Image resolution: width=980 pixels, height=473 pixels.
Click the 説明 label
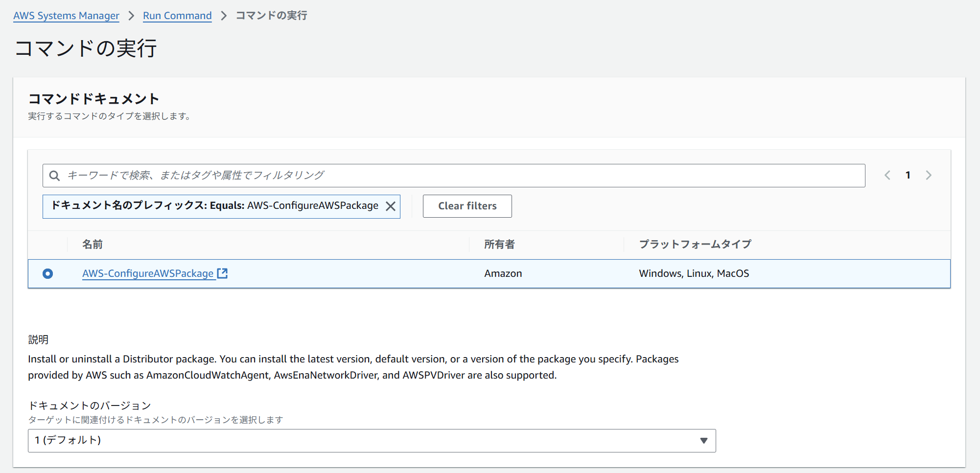pos(38,339)
